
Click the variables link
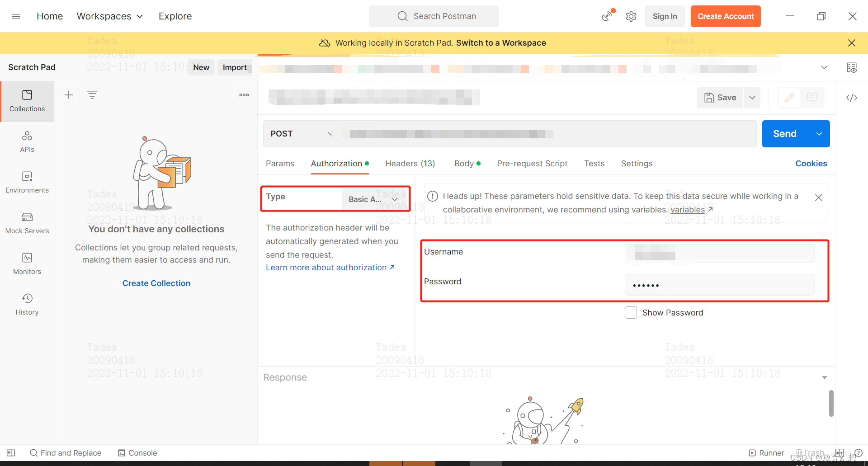click(688, 210)
